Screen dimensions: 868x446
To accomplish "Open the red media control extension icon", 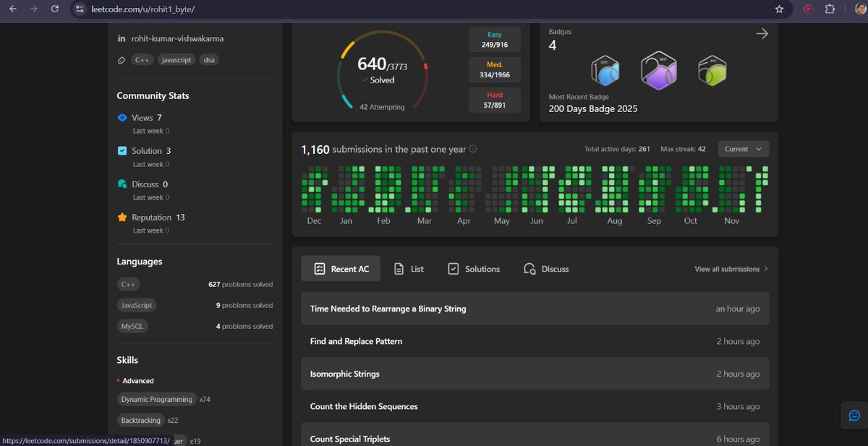I will tap(809, 9).
